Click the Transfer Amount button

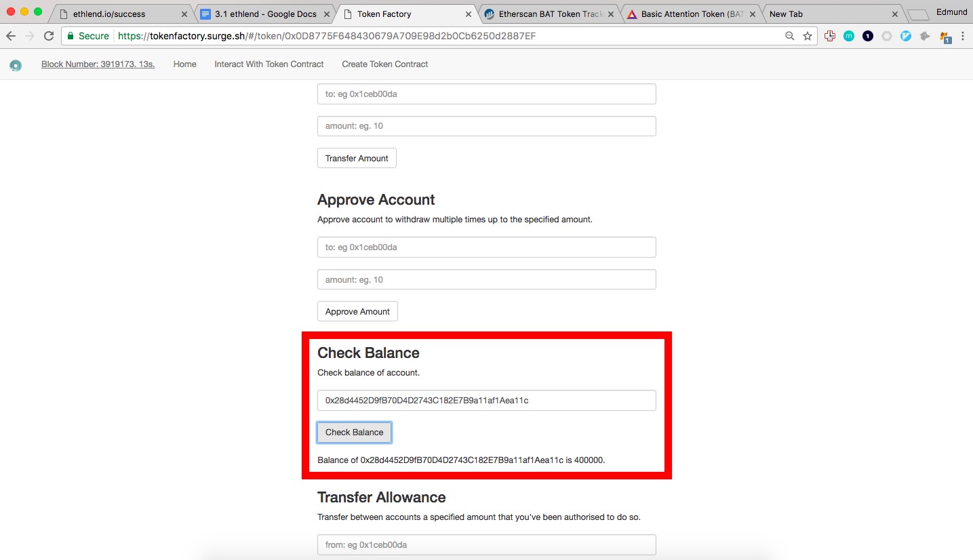tap(357, 158)
